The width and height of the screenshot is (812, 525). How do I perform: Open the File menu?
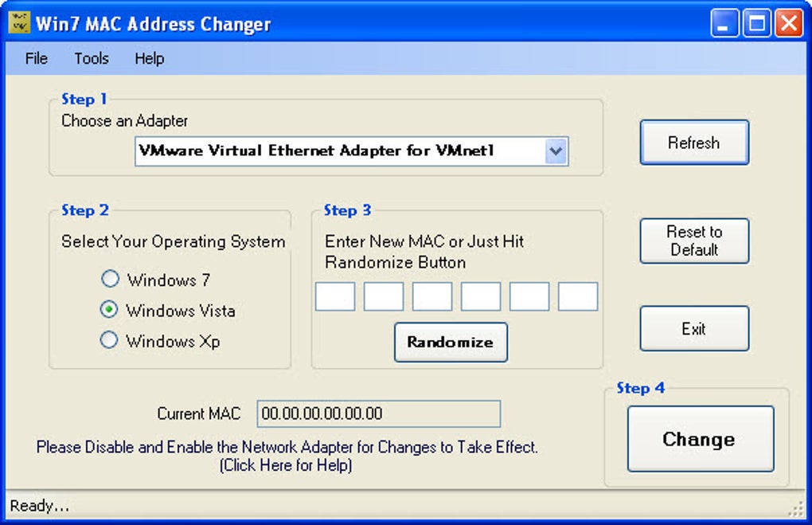pos(37,59)
